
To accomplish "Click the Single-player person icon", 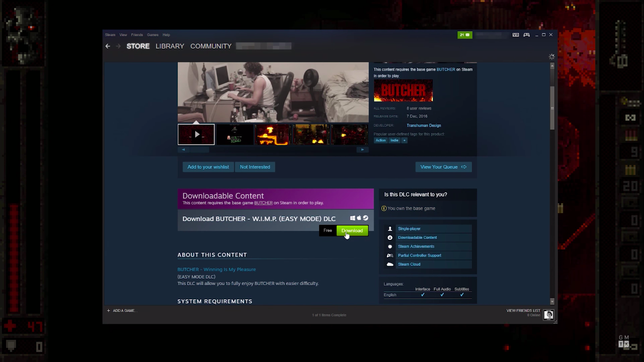I will [x=390, y=229].
